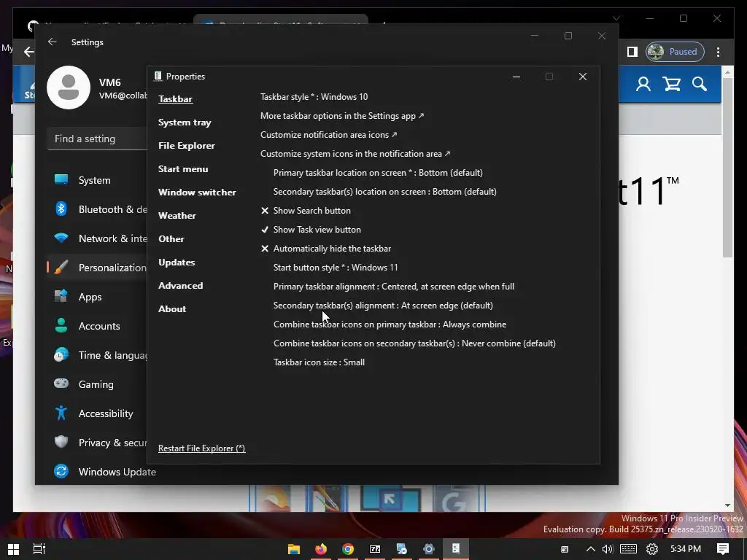The width and height of the screenshot is (747, 560).
Task: Select the Properties app on taskbar
Action: click(456, 549)
